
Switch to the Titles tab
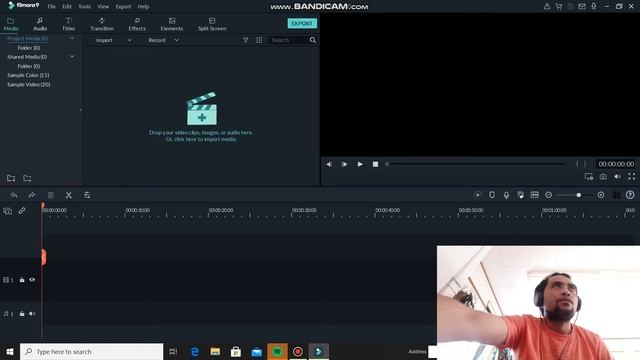pyautogui.click(x=69, y=24)
